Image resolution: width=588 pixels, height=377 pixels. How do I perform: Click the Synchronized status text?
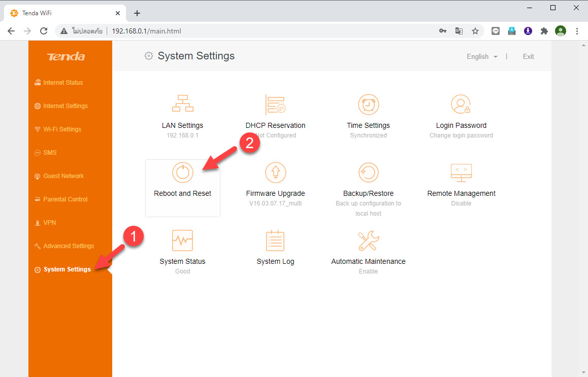368,135
